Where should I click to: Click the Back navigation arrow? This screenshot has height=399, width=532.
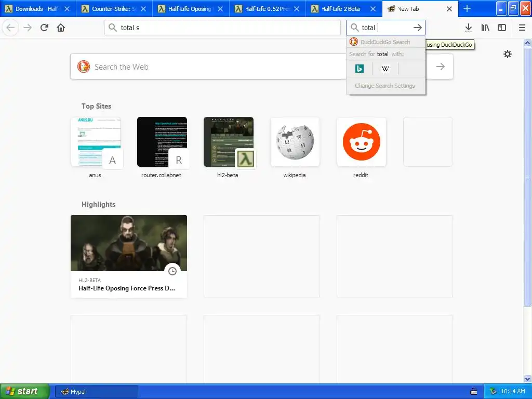[10, 28]
